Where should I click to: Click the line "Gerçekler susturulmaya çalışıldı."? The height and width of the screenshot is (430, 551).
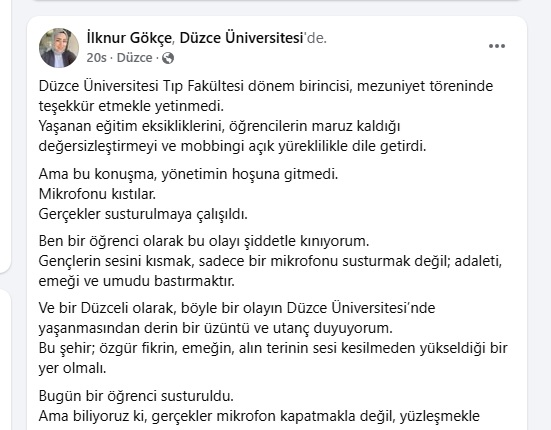143,214
